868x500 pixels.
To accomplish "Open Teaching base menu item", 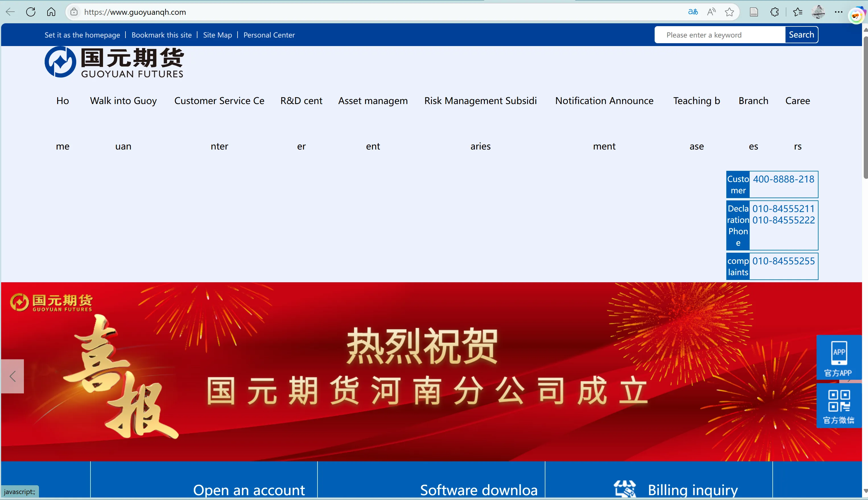I will pos(696,123).
